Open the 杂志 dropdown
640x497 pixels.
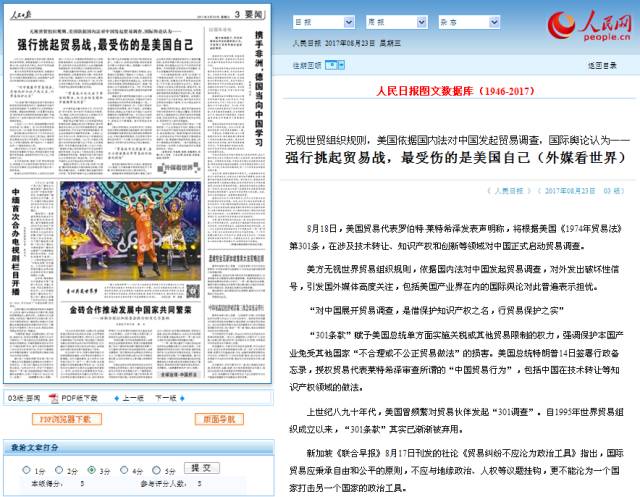[x=469, y=22]
